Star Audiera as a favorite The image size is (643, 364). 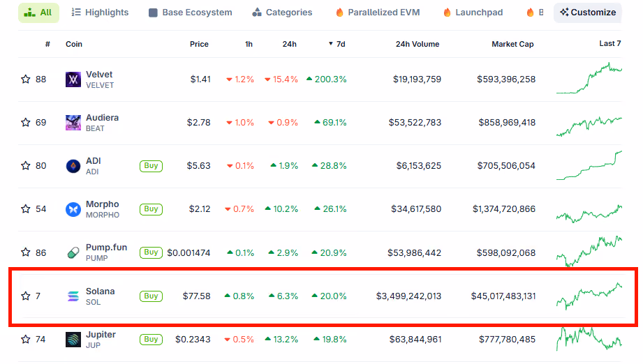pos(25,123)
